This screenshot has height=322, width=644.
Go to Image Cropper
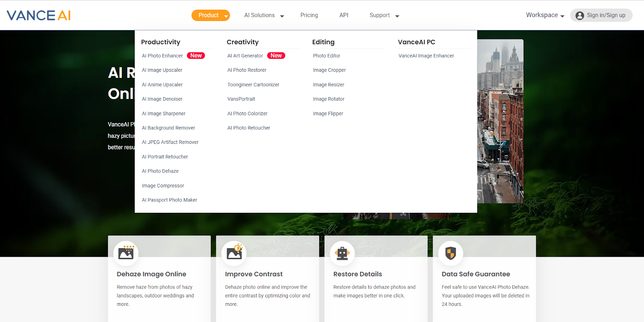(329, 70)
